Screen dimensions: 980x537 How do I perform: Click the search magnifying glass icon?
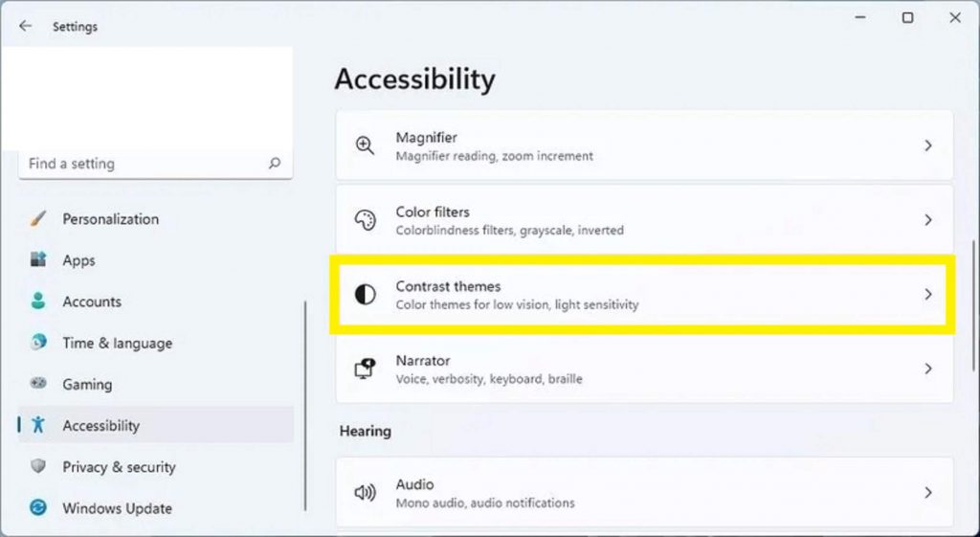point(275,164)
